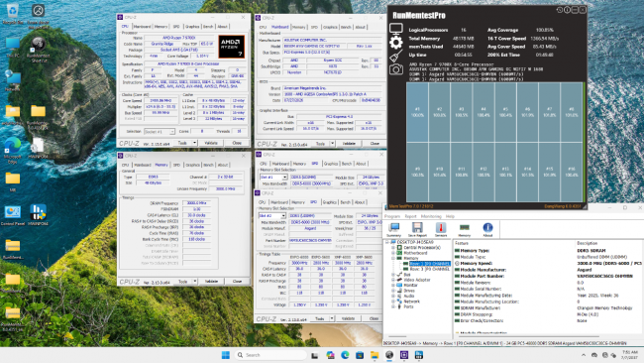Open RunMemtestPro display monitor icon
The image size is (644, 363).
(396, 29)
